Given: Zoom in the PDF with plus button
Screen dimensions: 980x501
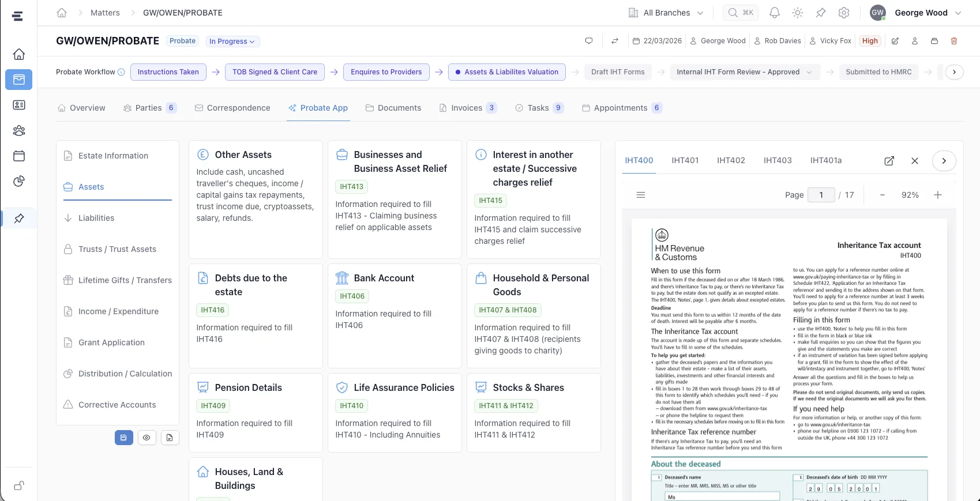Looking at the screenshot, I should (x=938, y=195).
